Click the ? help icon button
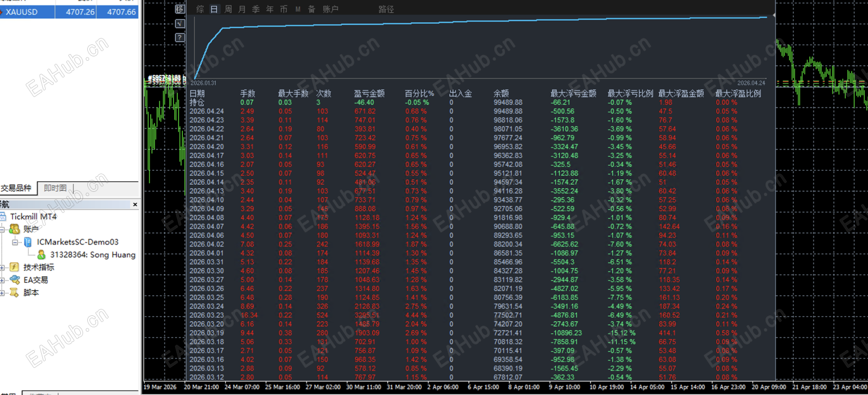This screenshot has height=395, width=868. point(180,37)
